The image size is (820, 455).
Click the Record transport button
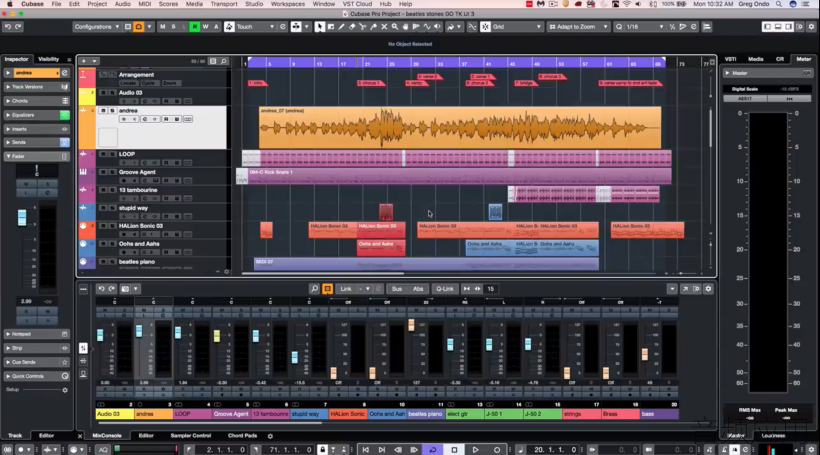pos(497,449)
